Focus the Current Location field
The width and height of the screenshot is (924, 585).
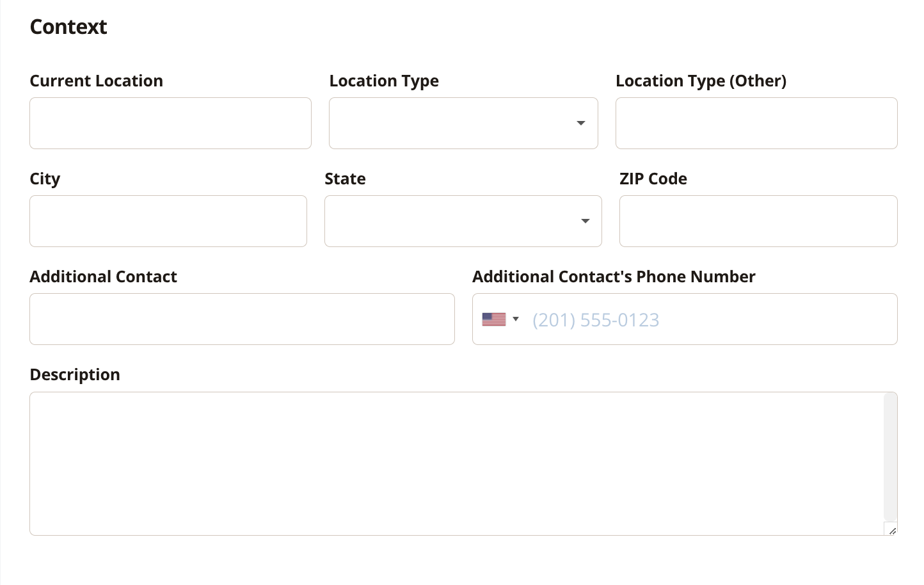pos(170,123)
